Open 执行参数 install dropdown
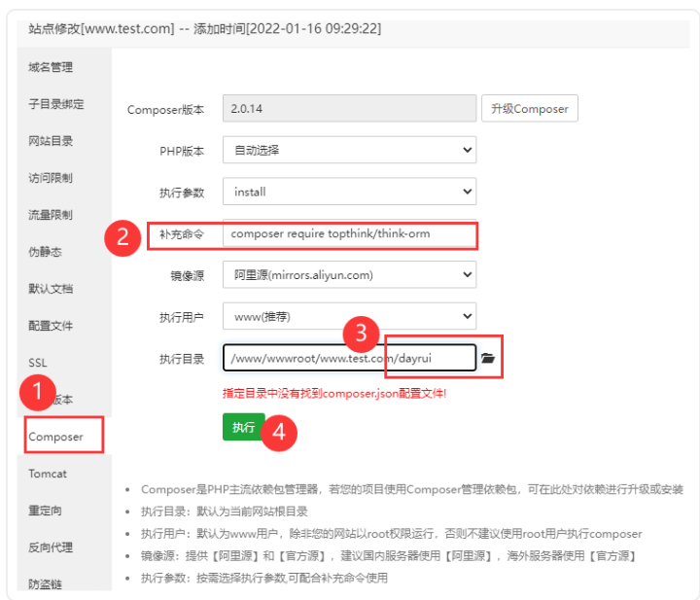The height and width of the screenshot is (600, 700). [350, 192]
